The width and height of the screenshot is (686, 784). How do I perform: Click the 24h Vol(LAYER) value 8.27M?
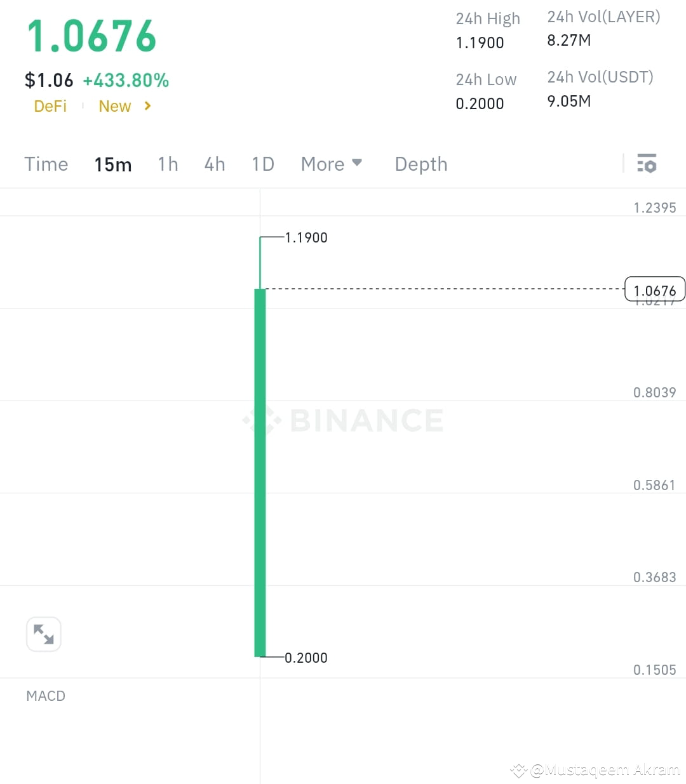click(x=568, y=39)
